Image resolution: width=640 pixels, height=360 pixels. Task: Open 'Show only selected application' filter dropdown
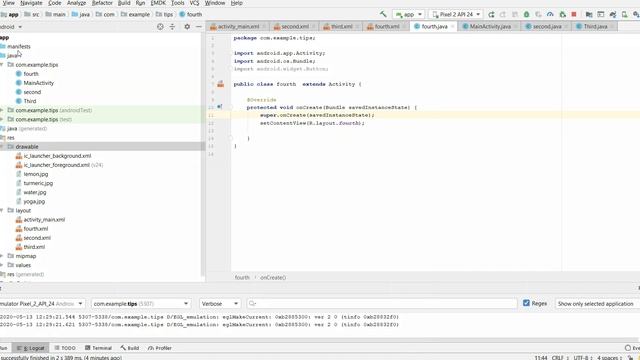[597, 304]
